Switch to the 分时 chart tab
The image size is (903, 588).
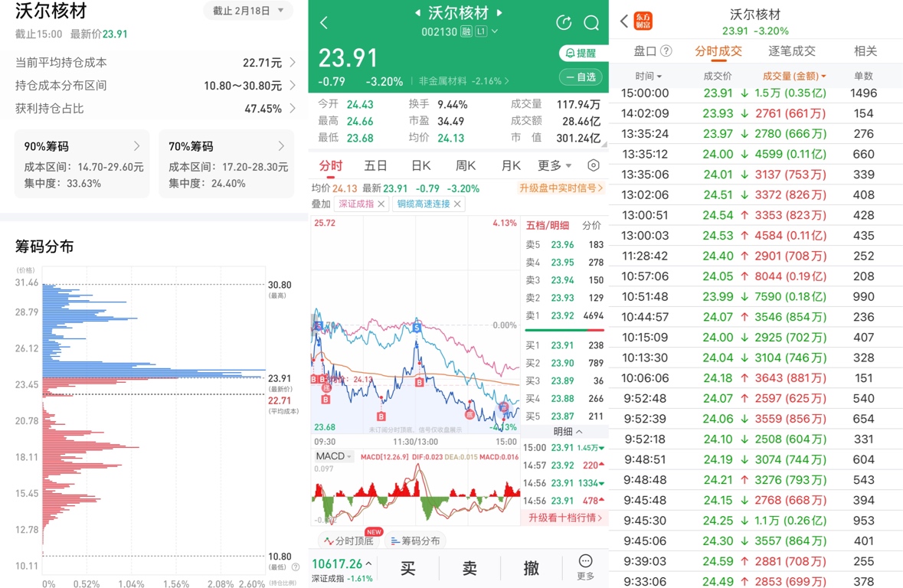[x=331, y=166]
